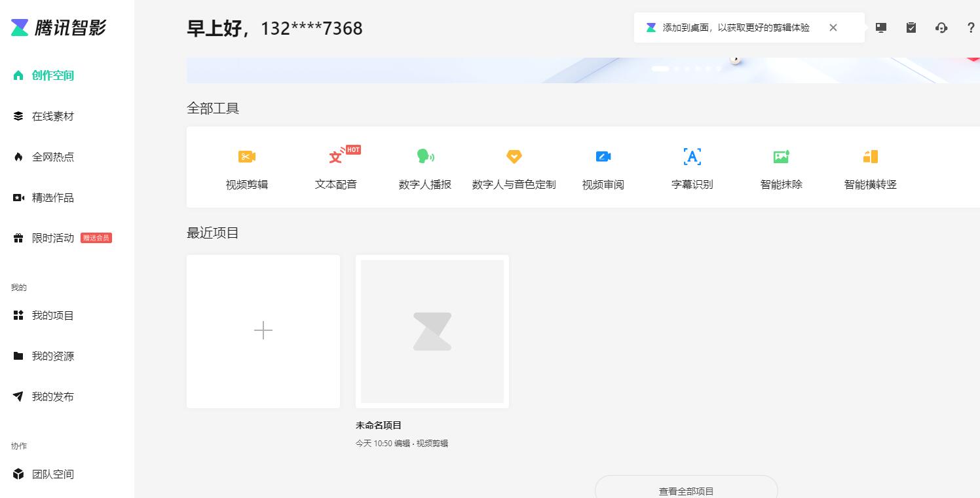Open 限时活动 in sidebar
Image resolution: width=980 pixels, height=498 pixels.
pyautogui.click(x=53, y=238)
